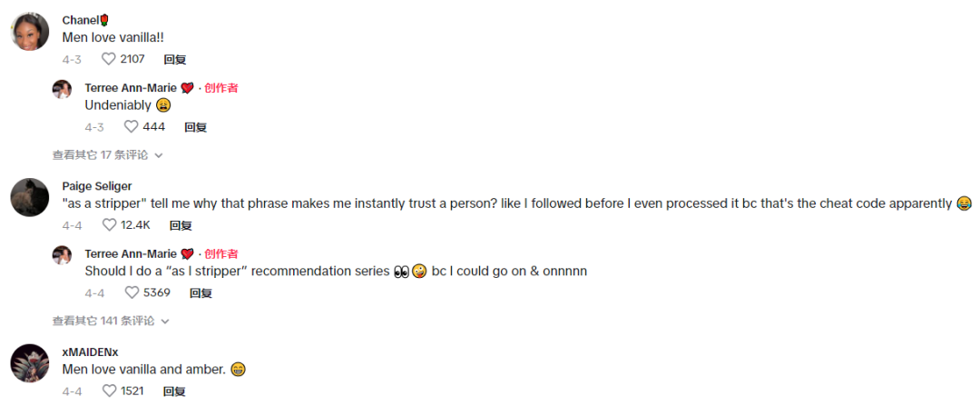Reply to the recommendation series comment
Viewport: 980px width, 406px height.
click(x=201, y=292)
